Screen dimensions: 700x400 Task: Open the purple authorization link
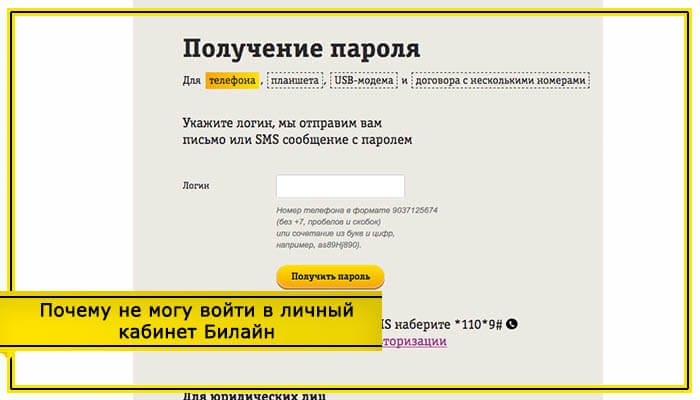click(415, 341)
